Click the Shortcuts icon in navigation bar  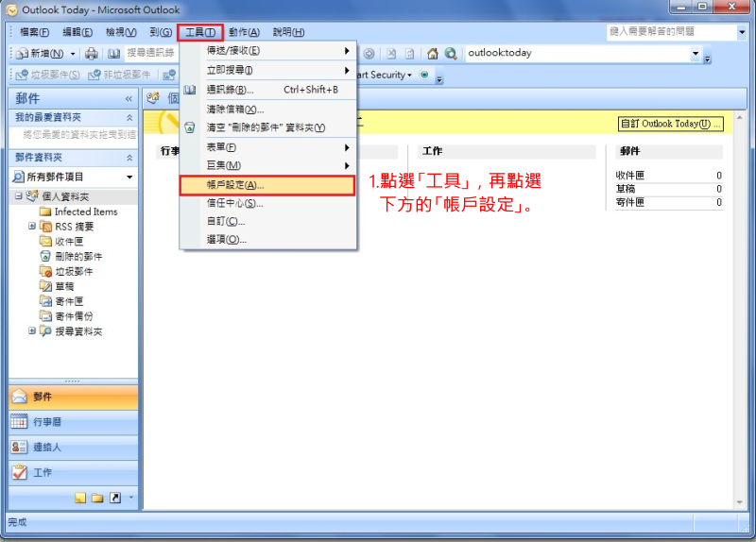coord(115,498)
